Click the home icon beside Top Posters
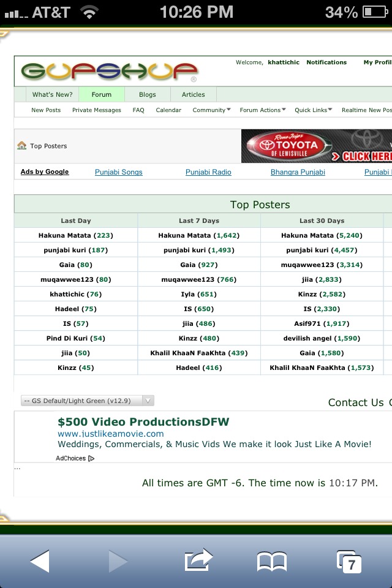Image resolution: width=392 pixels, height=588 pixels. coord(22,146)
